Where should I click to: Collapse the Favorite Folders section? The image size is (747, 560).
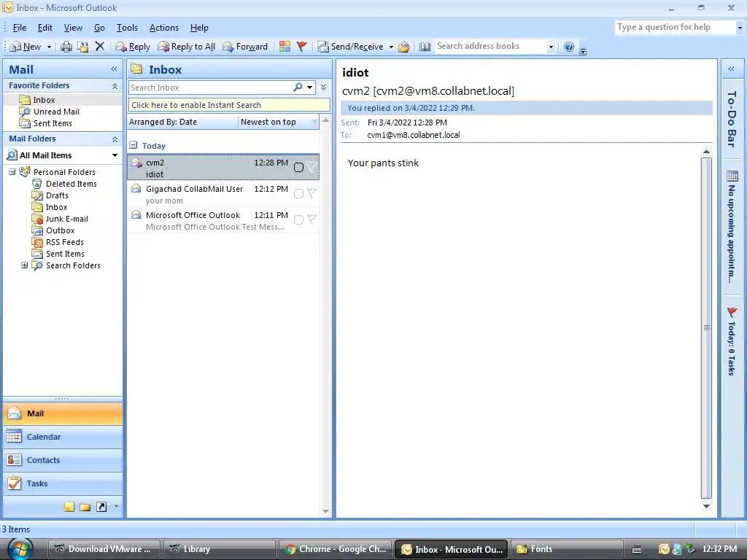pyautogui.click(x=115, y=86)
